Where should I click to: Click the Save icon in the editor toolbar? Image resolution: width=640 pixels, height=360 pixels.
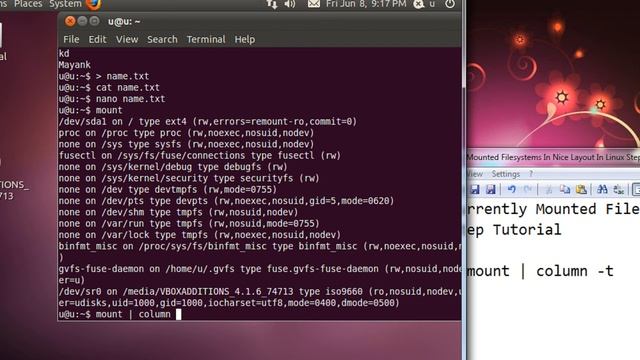click(x=474, y=189)
